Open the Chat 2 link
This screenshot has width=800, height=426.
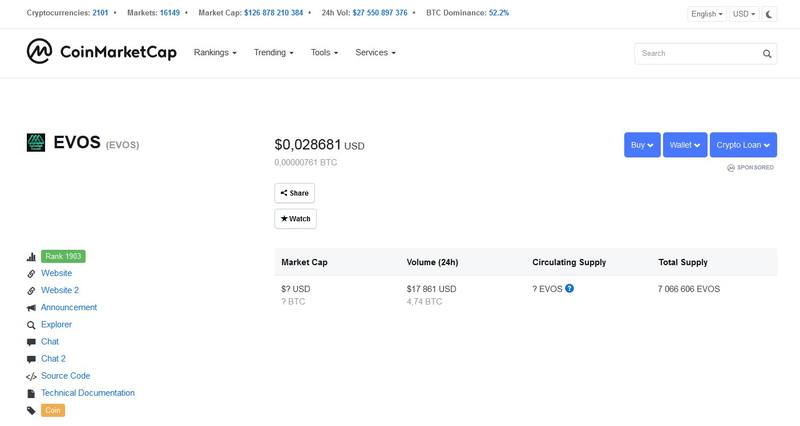[x=54, y=359]
